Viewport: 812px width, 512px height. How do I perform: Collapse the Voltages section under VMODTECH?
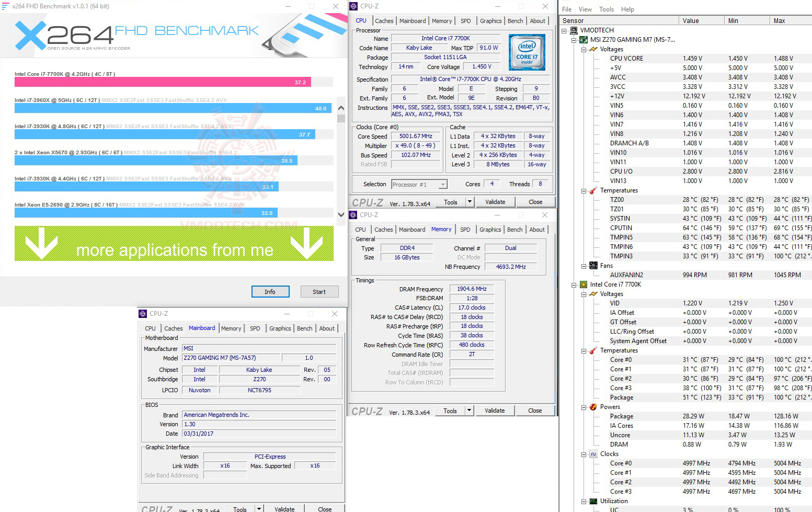(x=583, y=49)
